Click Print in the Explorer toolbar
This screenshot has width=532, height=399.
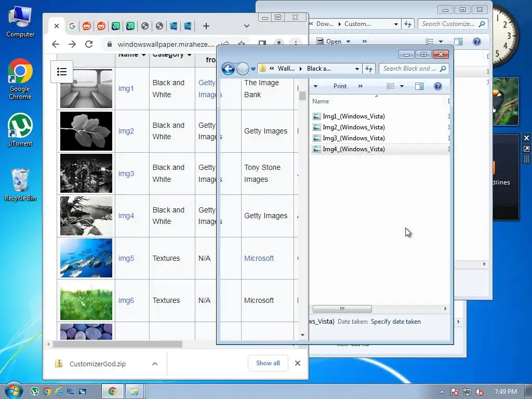click(x=340, y=86)
